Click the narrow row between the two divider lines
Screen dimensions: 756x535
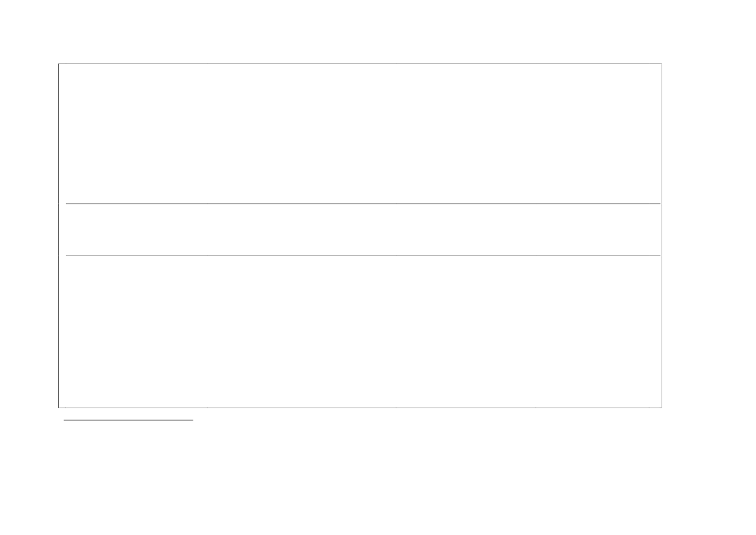pos(360,229)
